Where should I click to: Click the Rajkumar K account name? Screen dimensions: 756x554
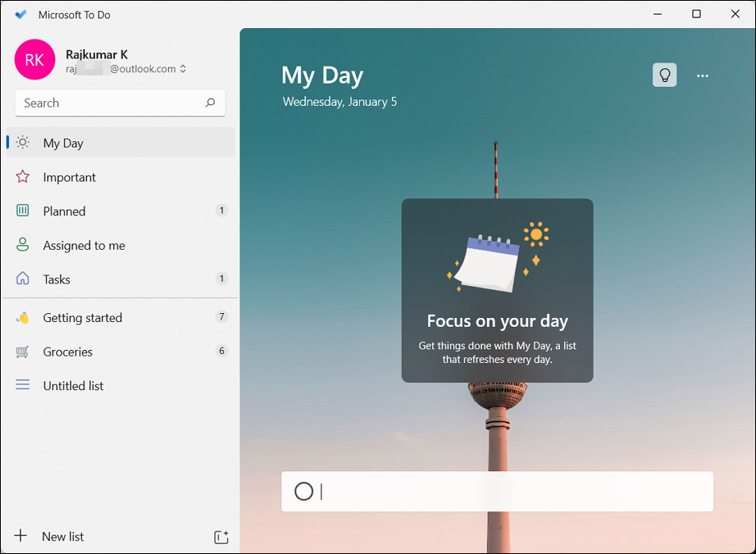96,55
